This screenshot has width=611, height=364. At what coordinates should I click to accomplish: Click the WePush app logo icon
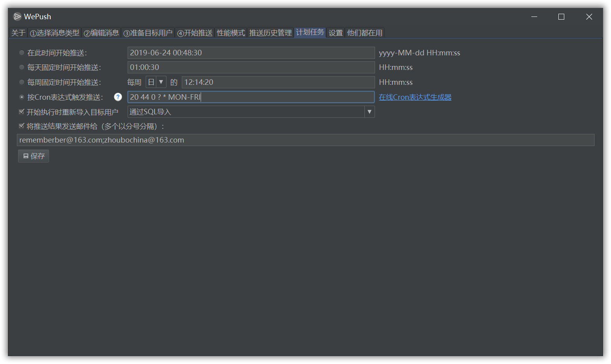point(17,16)
